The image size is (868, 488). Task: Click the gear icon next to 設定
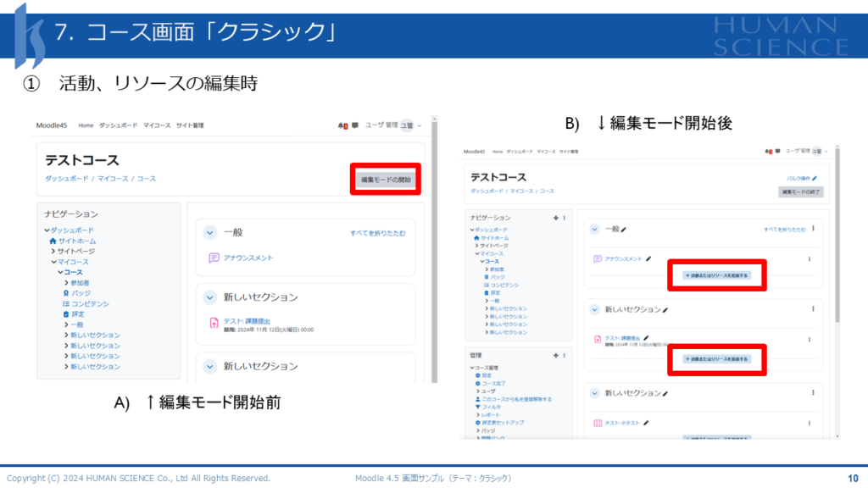coord(478,375)
